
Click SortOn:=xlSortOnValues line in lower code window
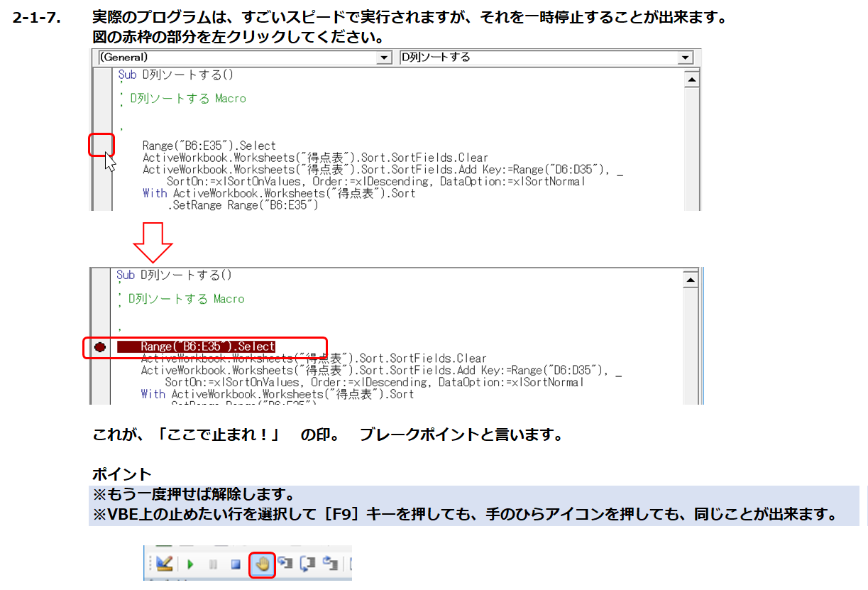pos(374,382)
